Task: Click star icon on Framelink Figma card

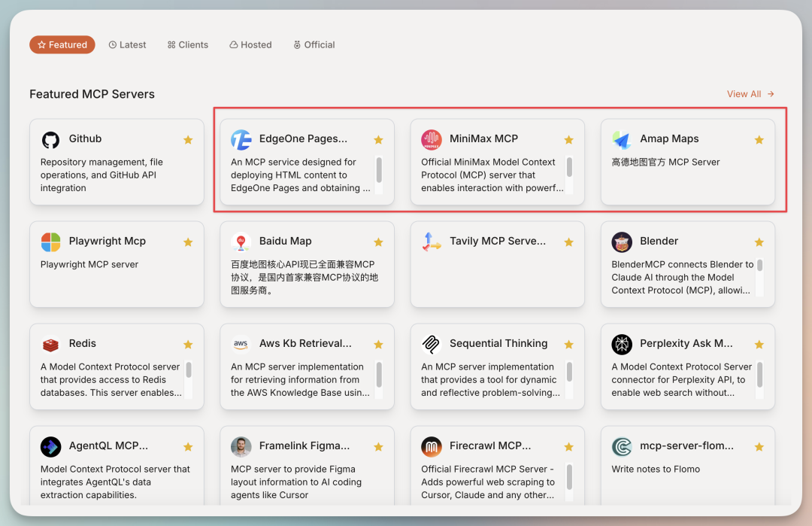Action: (x=378, y=447)
